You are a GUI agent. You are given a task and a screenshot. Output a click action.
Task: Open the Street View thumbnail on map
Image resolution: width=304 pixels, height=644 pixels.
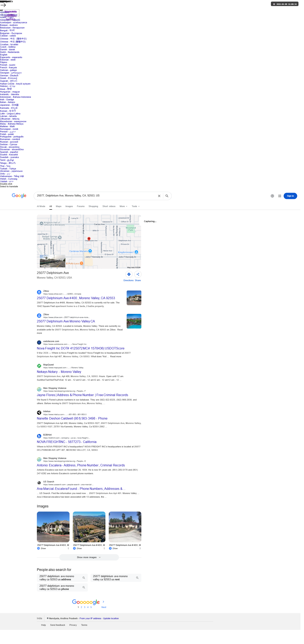[x=53, y=261]
